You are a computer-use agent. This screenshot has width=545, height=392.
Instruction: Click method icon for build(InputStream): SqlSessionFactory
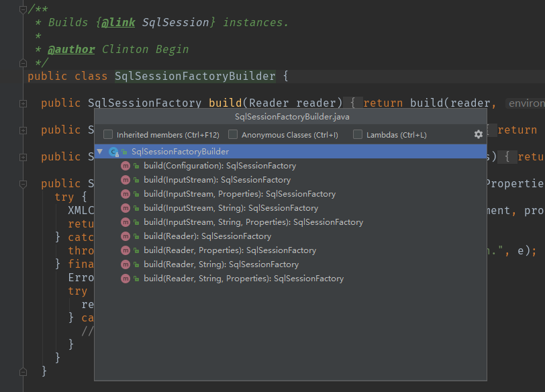pyautogui.click(x=126, y=180)
